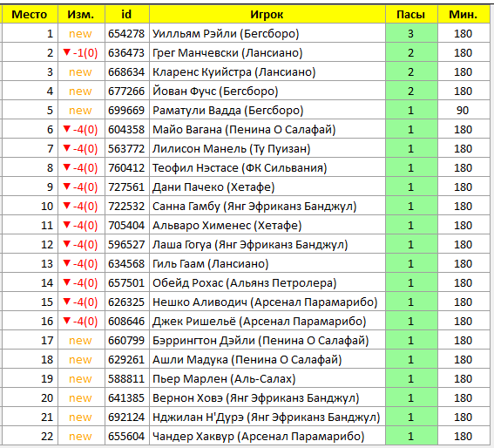Screen dimensions: 494x448
Task: Click red down arrow for Гиль Гаам
Action: [66, 263]
